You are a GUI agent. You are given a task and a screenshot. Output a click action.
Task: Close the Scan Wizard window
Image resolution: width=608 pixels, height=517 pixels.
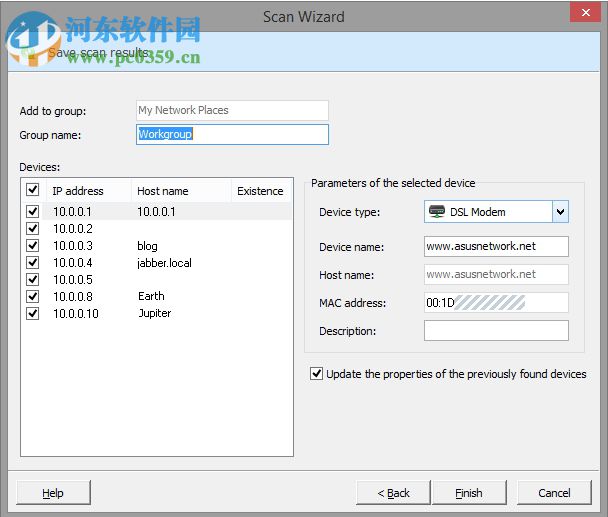[x=586, y=12]
